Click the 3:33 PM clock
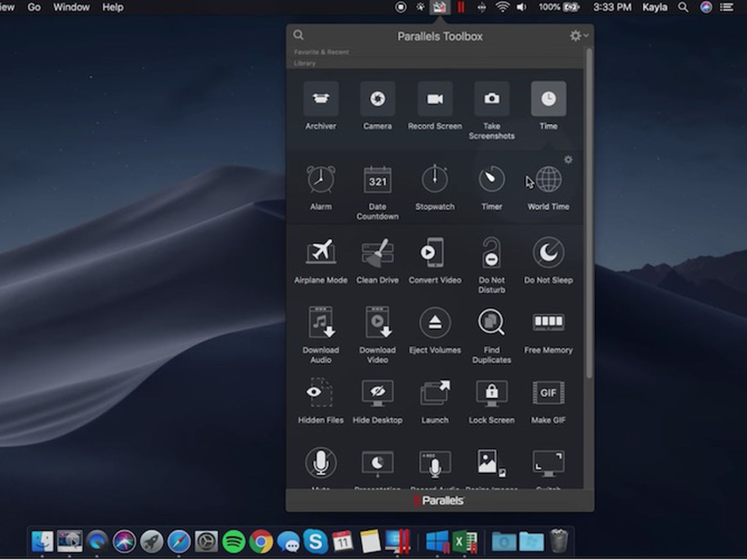747x560 pixels. pos(612,7)
